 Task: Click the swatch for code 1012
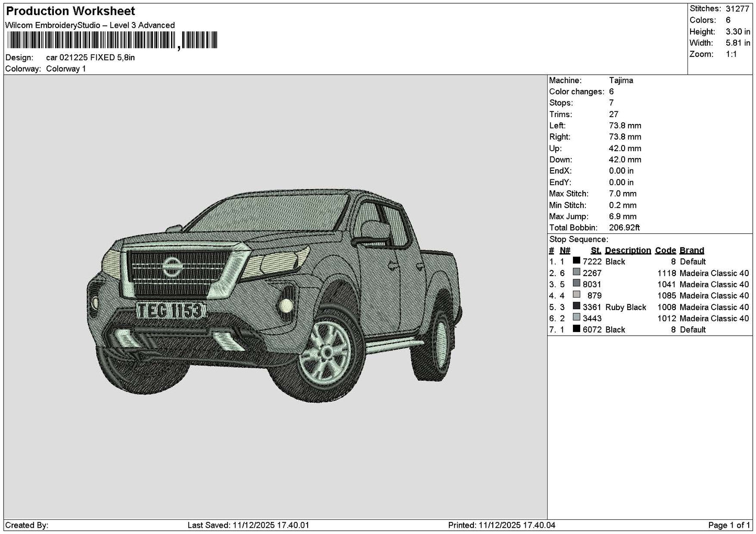[x=577, y=318]
